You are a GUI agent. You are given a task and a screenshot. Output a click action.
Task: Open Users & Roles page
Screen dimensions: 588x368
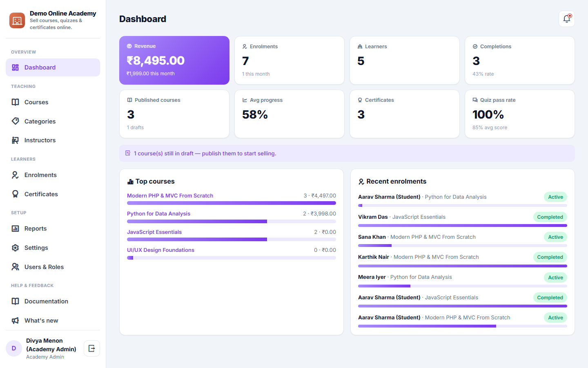(x=53, y=267)
